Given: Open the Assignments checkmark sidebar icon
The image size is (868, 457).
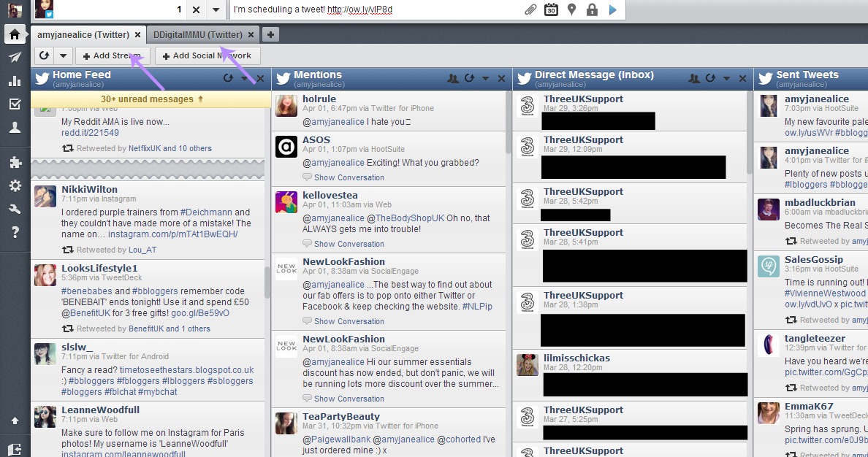Looking at the screenshot, I should pos(15,104).
